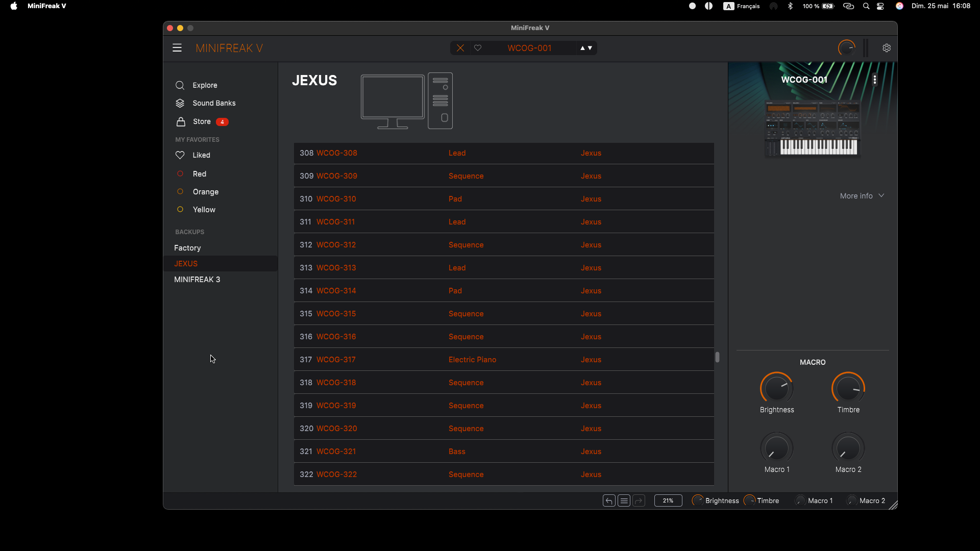Click the 21% CPU meter box
The width and height of the screenshot is (980, 551).
(668, 501)
